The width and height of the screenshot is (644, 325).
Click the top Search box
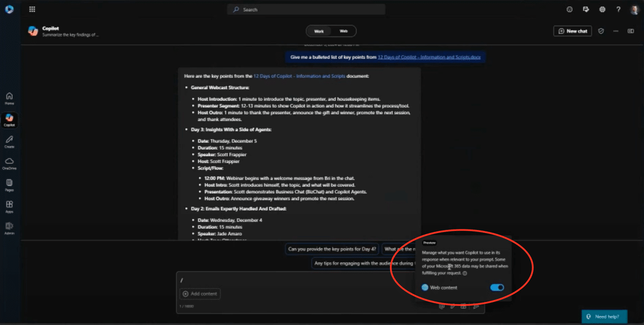(306, 9)
